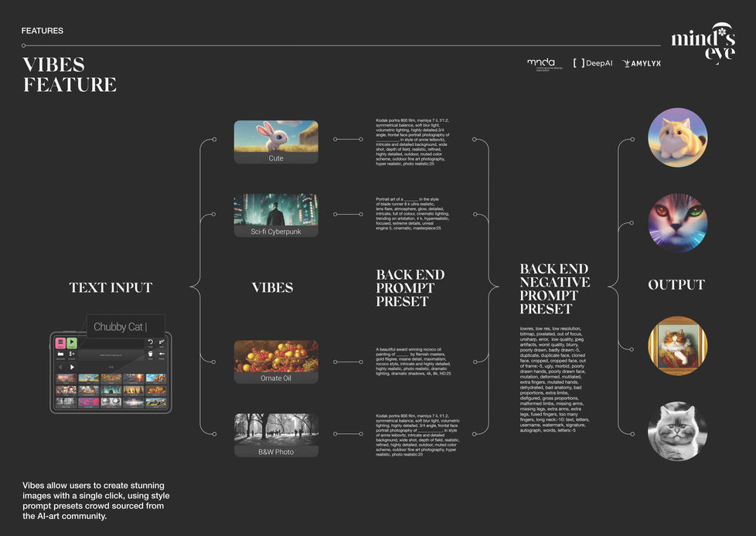
Task: Click the VIBES FEATURE heading
Action: 70,75
